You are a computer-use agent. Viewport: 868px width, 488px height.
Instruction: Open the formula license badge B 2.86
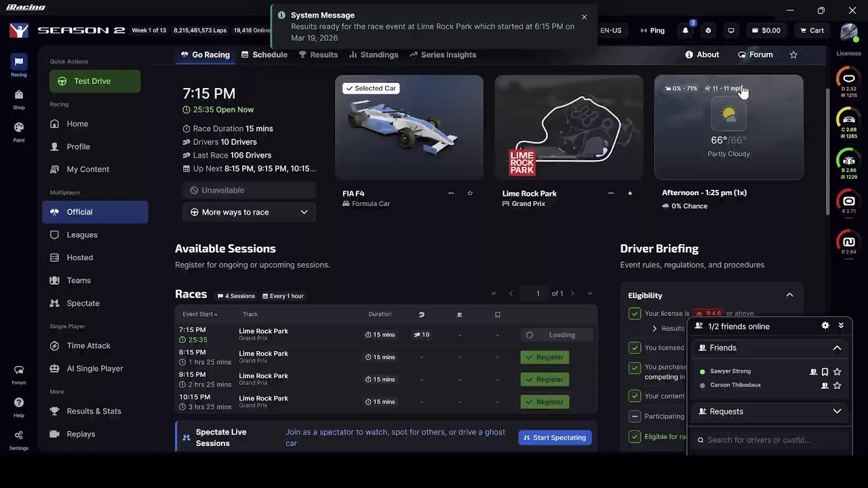pos(849,163)
